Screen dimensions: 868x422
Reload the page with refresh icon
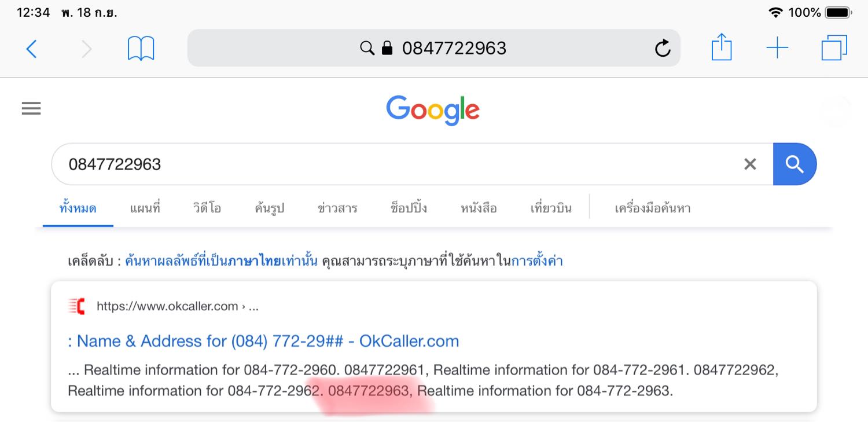pos(663,49)
